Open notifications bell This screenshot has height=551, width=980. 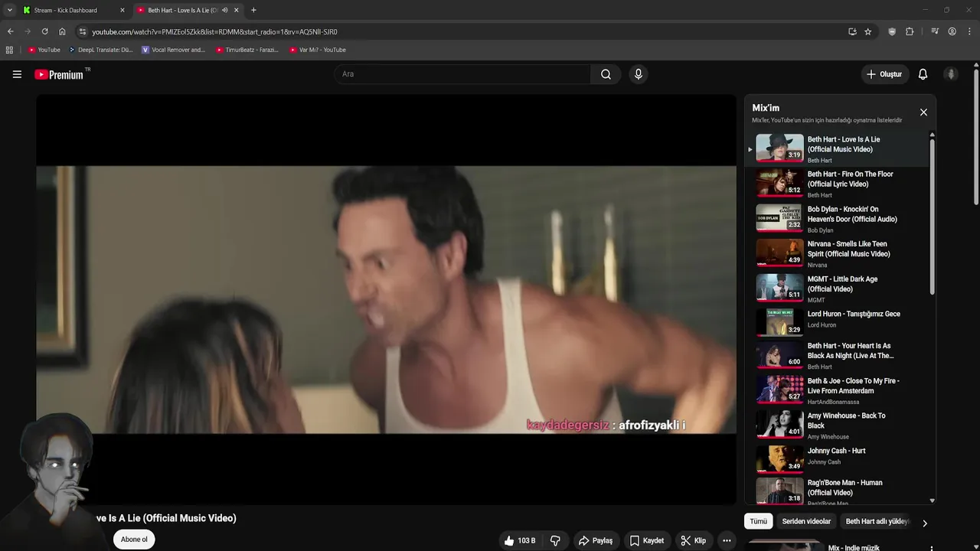923,74
